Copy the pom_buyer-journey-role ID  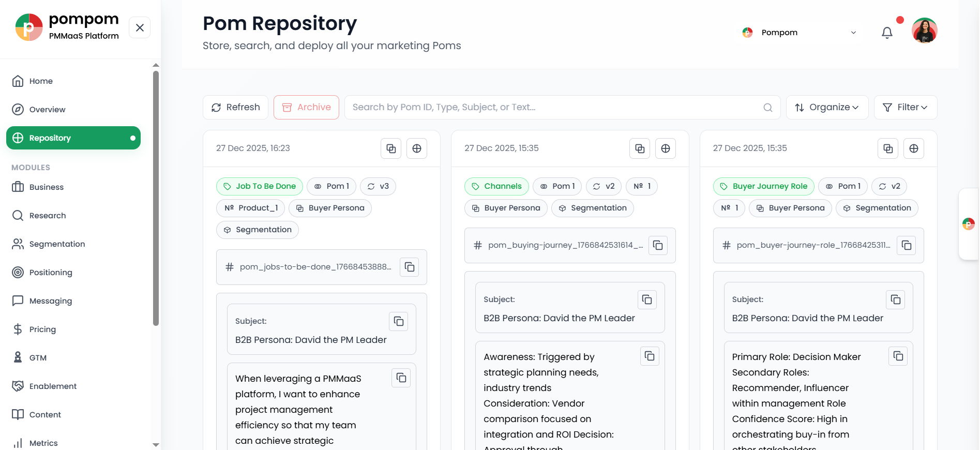point(907,245)
